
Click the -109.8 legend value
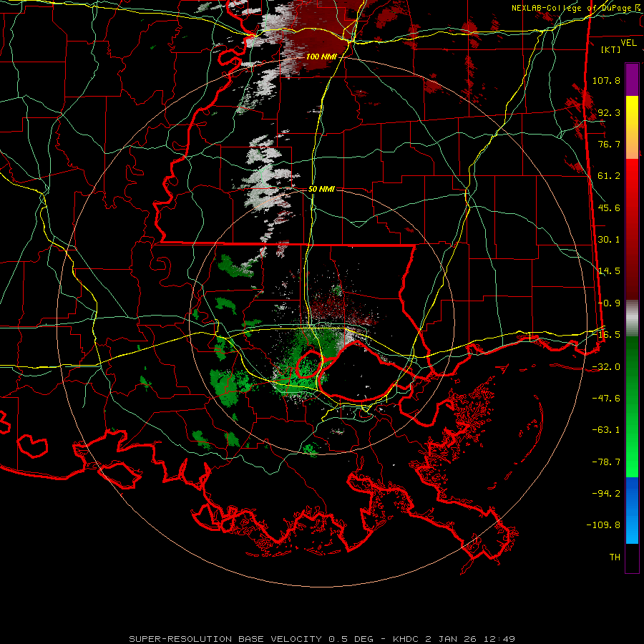[x=603, y=525]
